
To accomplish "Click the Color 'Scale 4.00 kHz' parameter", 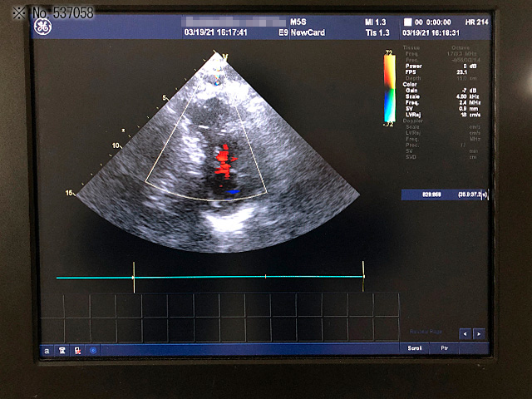I will (443, 96).
